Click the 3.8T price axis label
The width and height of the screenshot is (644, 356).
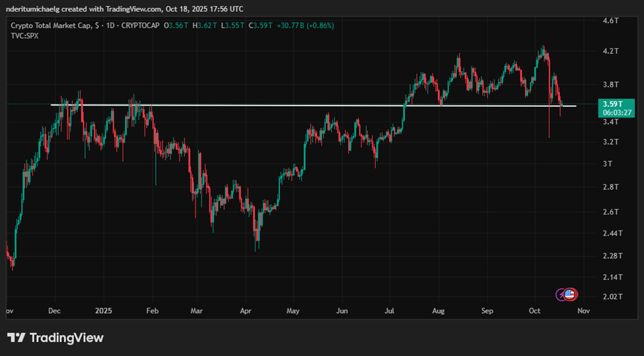tap(611, 85)
